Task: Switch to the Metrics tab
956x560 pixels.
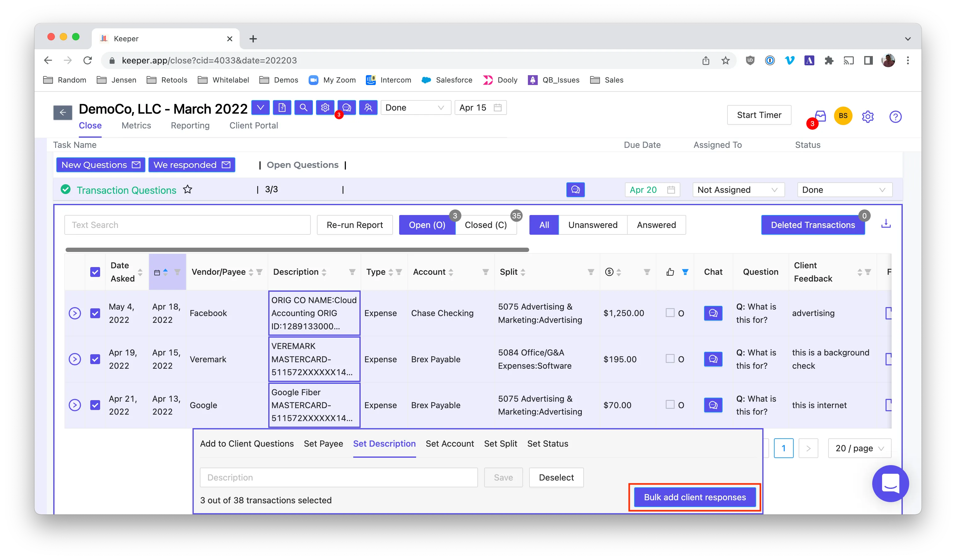Action: tap(136, 126)
